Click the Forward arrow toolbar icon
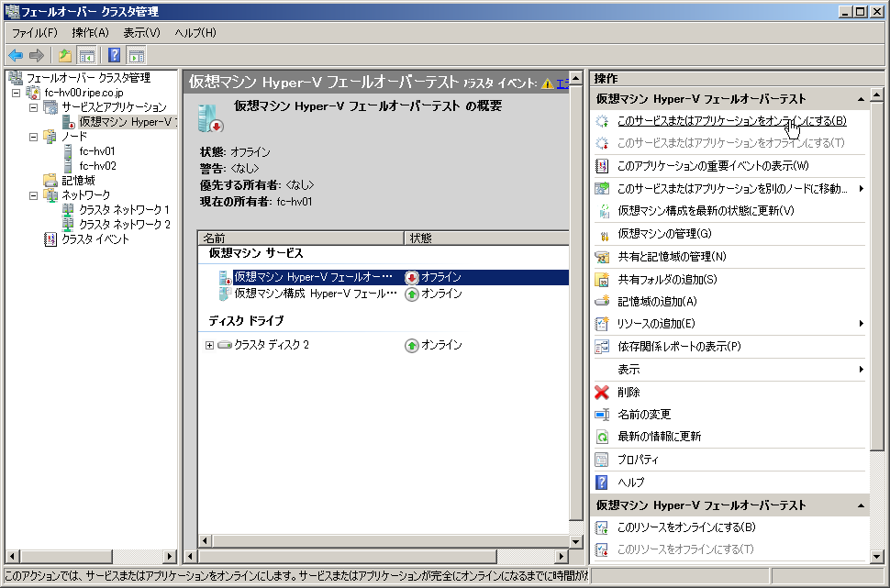 [37, 56]
